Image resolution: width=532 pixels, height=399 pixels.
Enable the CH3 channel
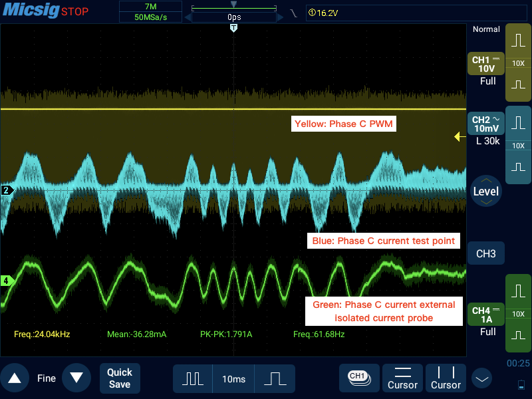485,253
